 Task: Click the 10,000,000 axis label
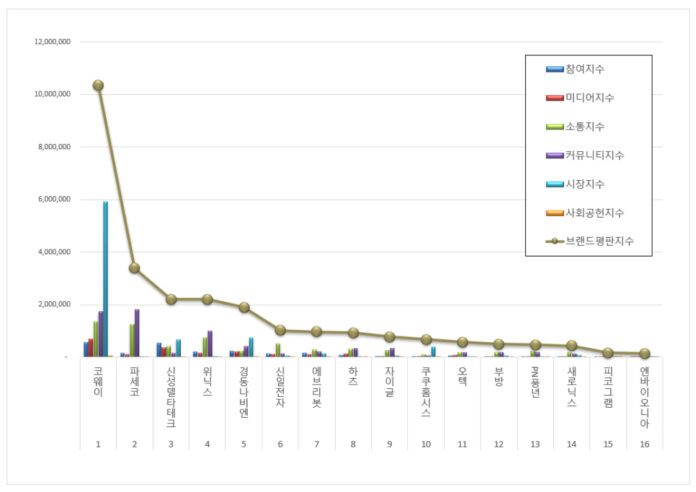point(52,94)
